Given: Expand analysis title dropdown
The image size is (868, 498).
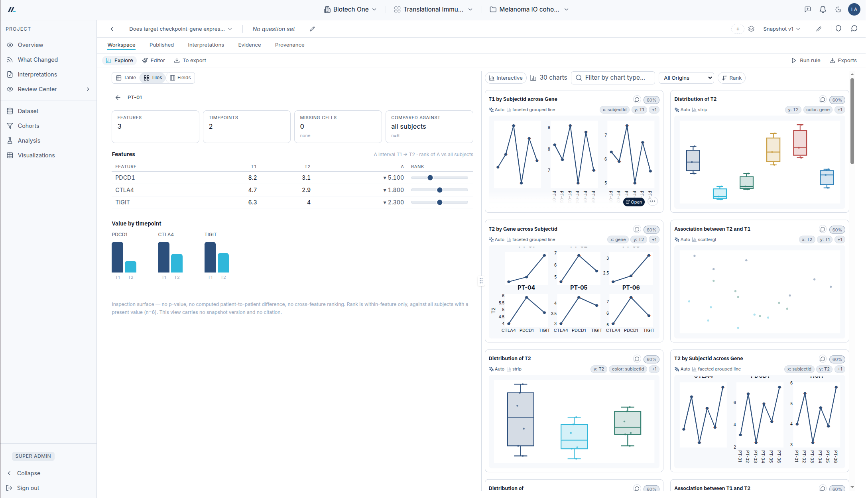Looking at the screenshot, I should tap(181, 29).
